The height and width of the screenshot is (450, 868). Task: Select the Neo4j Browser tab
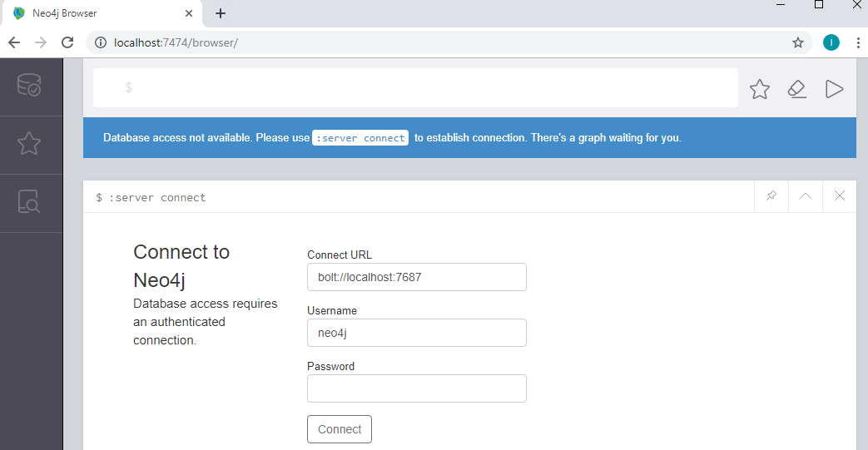(x=102, y=13)
